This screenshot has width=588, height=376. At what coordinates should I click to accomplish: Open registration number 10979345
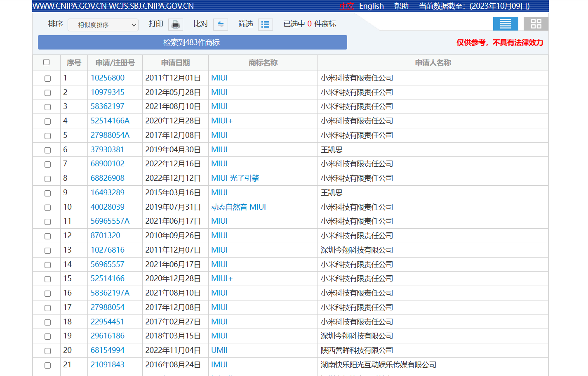[108, 92]
